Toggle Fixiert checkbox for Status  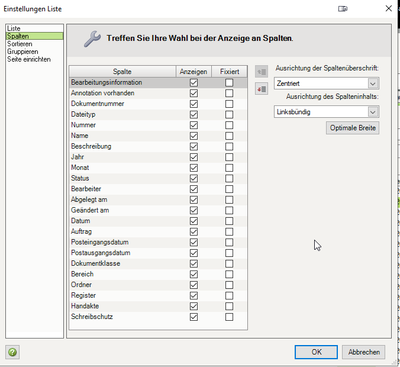(229, 179)
